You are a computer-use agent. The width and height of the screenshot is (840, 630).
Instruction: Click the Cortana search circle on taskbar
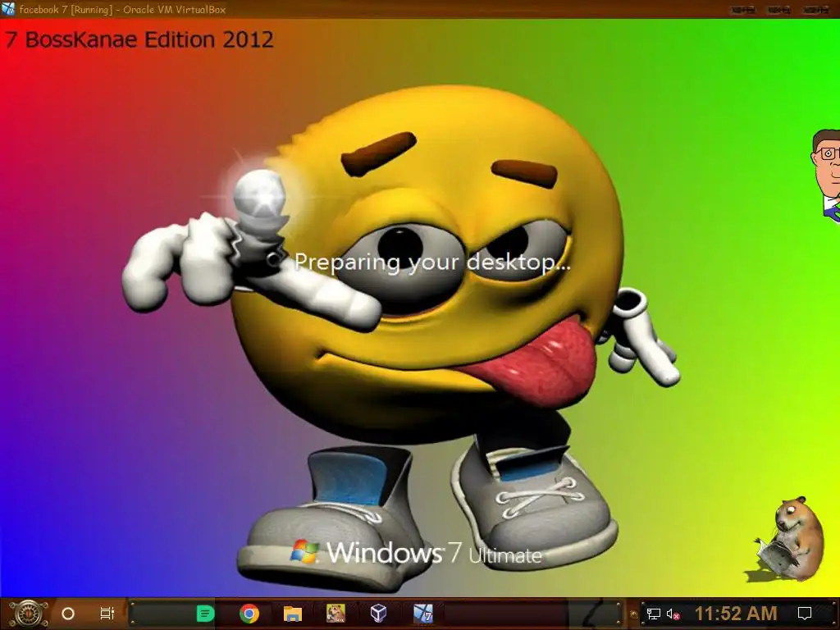click(68, 614)
